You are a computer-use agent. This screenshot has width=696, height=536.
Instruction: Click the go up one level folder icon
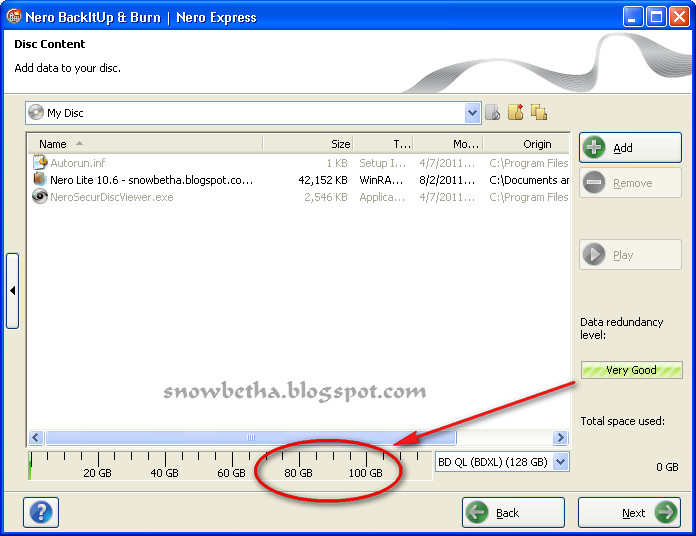(x=492, y=113)
